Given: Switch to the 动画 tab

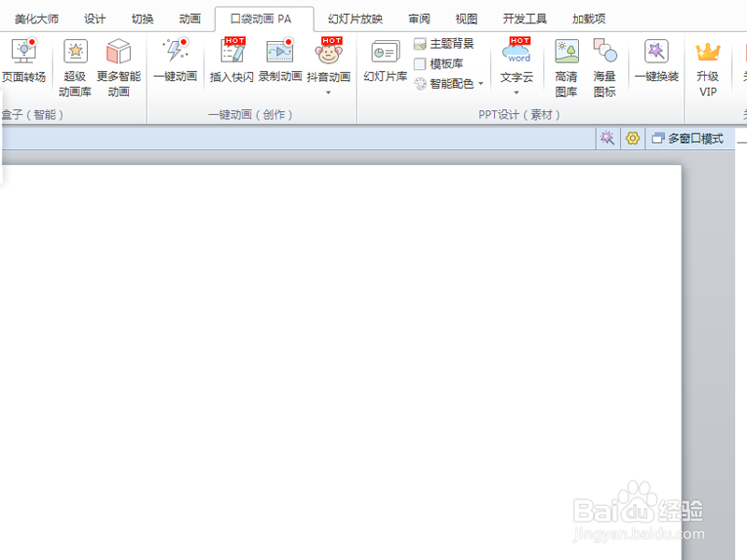Looking at the screenshot, I should pos(190,19).
